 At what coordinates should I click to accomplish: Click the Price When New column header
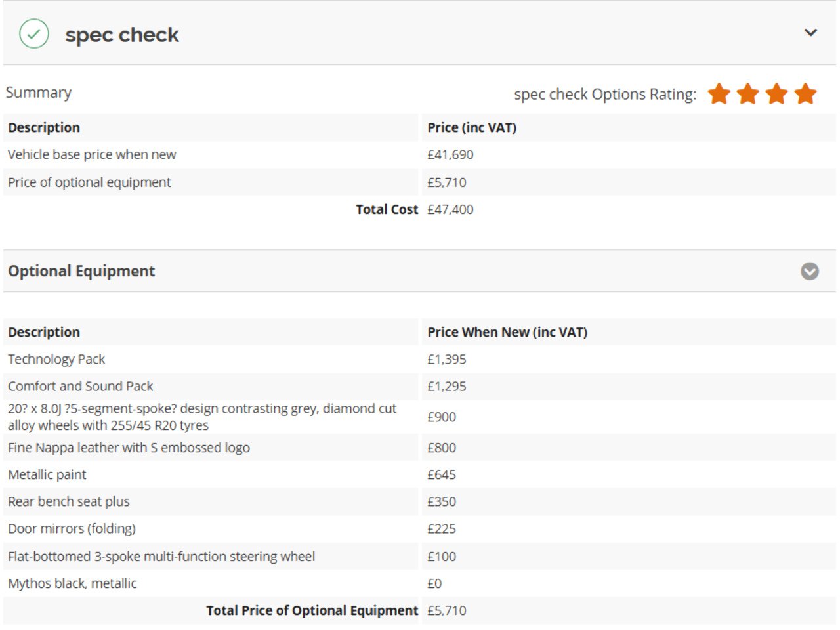pos(507,332)
